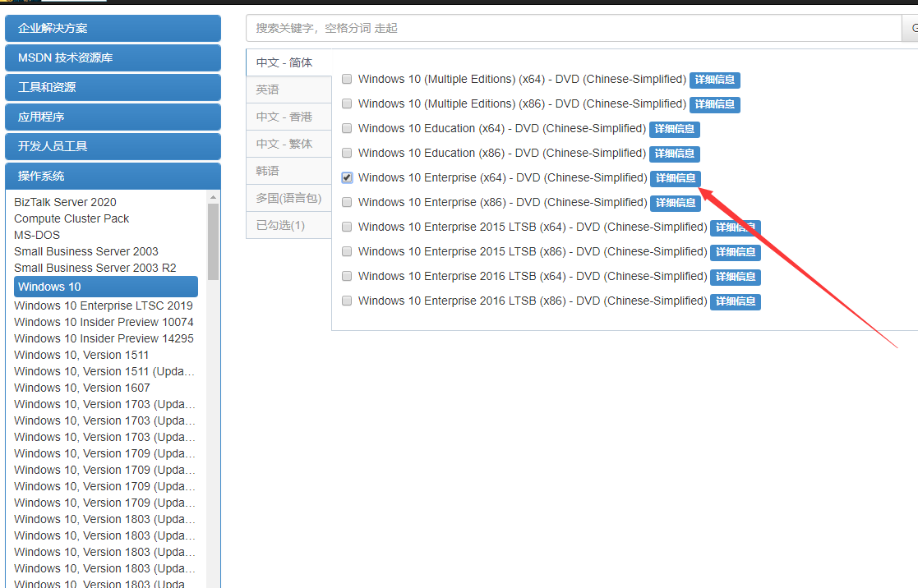Expand the 开发人员工具 category
Screen dimensions: 918x588
pos(113,146)
